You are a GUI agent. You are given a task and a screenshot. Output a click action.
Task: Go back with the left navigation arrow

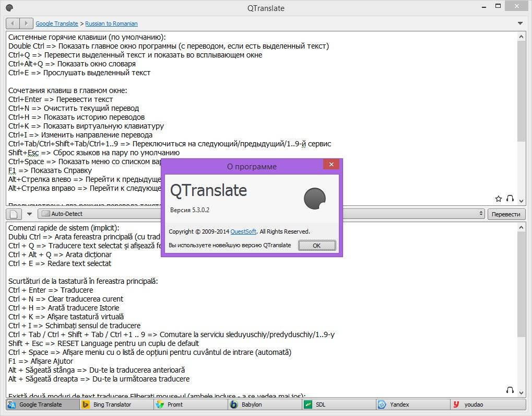13,24
